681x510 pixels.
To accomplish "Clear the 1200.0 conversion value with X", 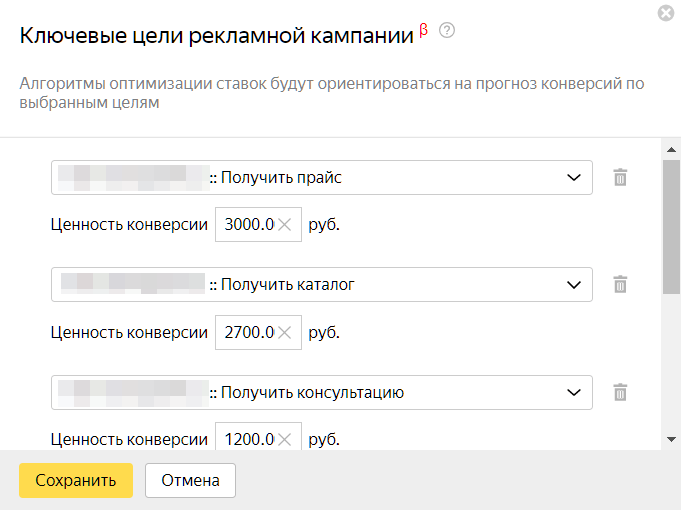I will coord(284,440).
